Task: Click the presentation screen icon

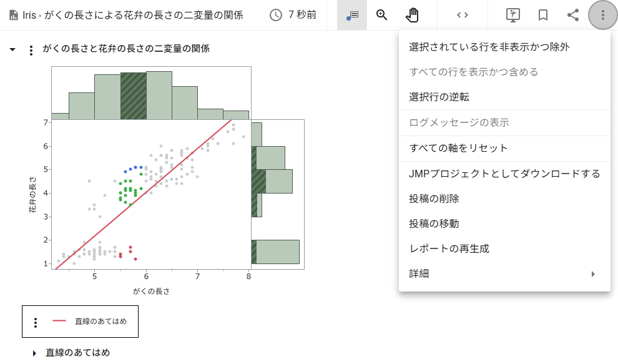Action: (x=513, y=15)
